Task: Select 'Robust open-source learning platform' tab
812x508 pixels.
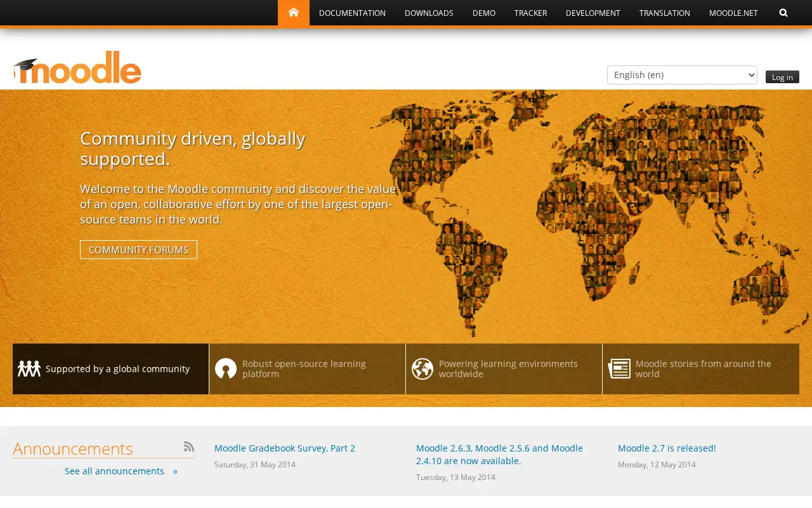Action: pos(307,369)
